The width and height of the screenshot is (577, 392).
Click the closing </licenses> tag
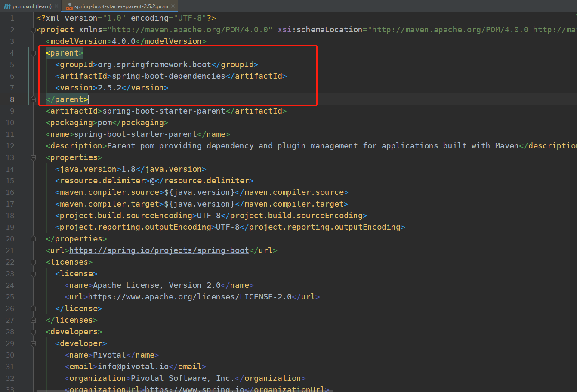tap(71, 320)
